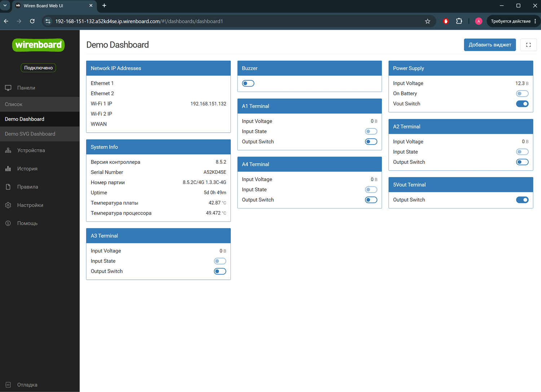Click the Отладка debug icon
541x392 pixels.
8,385
